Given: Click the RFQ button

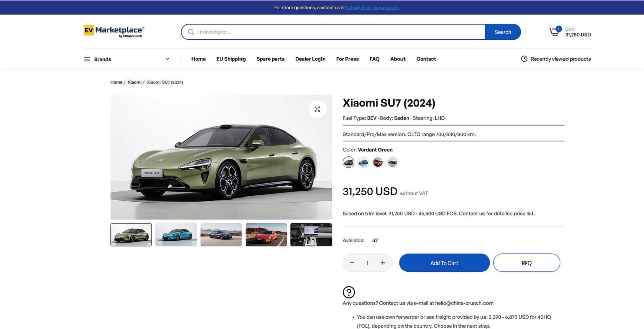Looking at the screenshot, I should [x=527, y=262].
